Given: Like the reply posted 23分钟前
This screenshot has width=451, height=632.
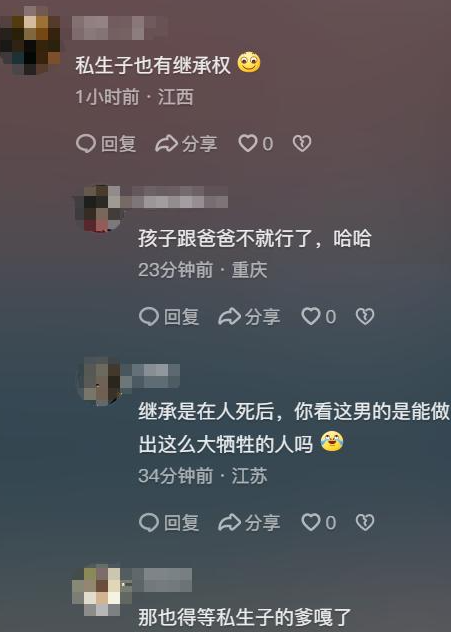Looking at the screenshot, I should [318, 316].
